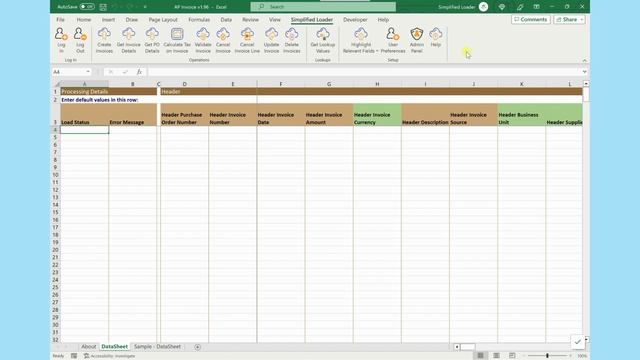Click zoom level 100% in status bar
The image size is (640, 360).
(x=582, y=356)
